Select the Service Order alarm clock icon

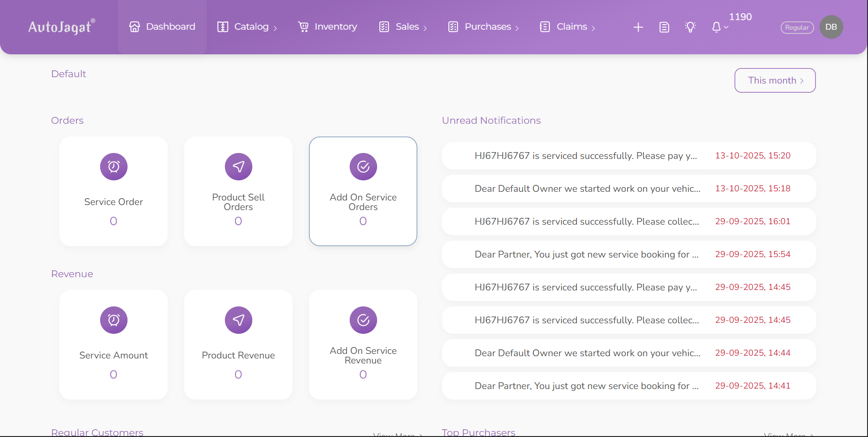click(113, 167)
